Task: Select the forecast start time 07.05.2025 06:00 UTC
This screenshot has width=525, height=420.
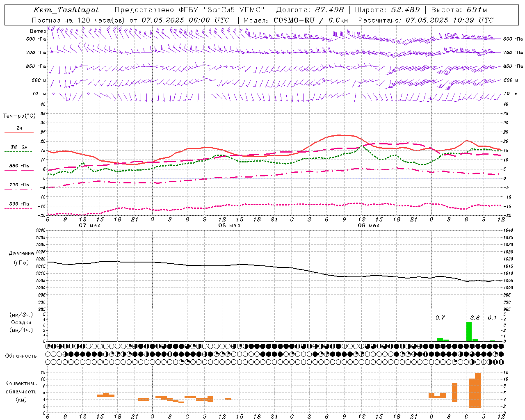Action: [x=185, y=20]
